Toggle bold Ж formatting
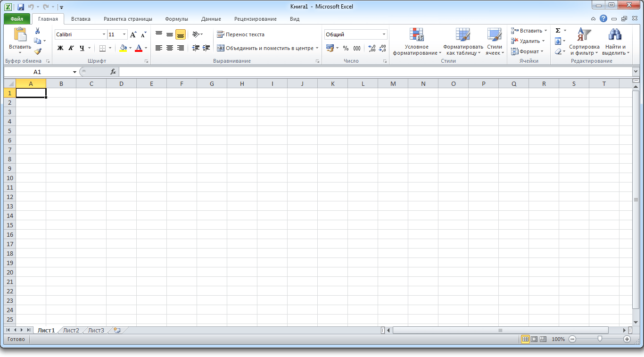This screenshot has height=357, width=644. tap(60, 48)
